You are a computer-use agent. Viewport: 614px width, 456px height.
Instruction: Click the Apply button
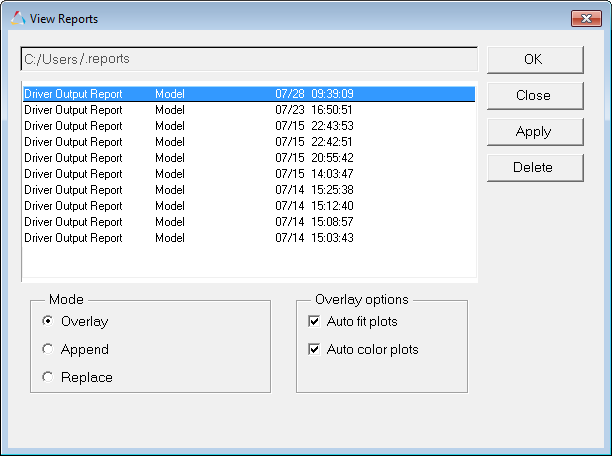pos(534,131)
